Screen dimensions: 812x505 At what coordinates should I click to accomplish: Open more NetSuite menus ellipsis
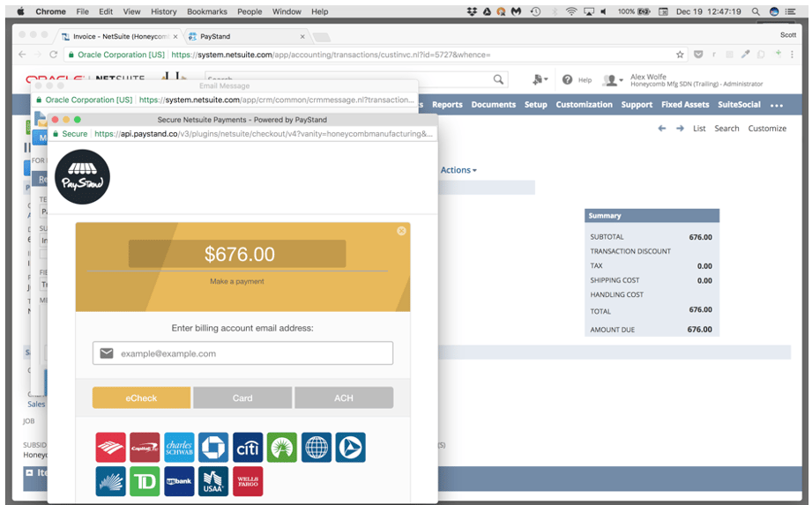777,105
